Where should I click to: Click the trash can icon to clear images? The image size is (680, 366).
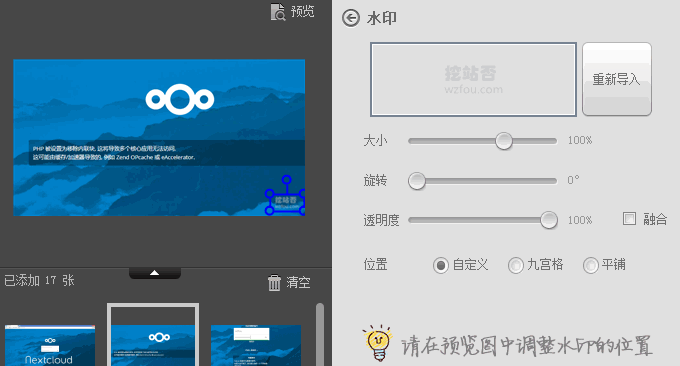(x=274, y=283)
